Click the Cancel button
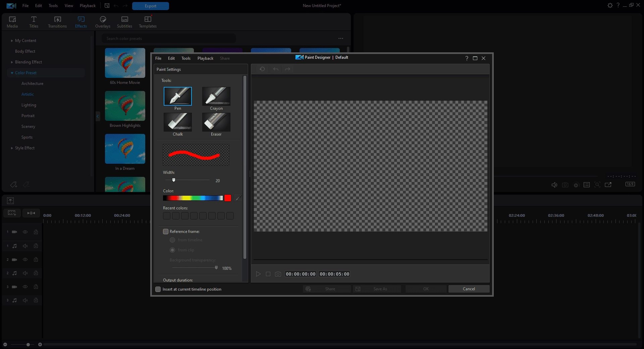Image resolution: width=644 pixels, height=349 pixels. [x=469, y=289]
